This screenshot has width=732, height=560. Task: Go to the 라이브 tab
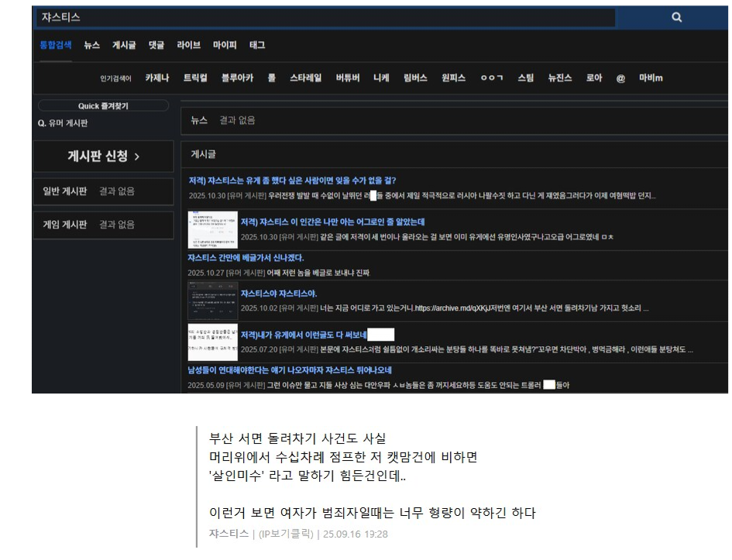188,46
